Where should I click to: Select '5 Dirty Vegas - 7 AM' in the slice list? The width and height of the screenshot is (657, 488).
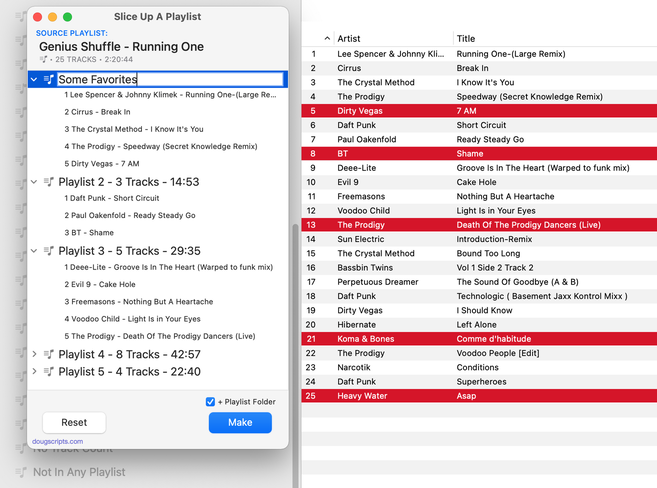coord(158,163)
